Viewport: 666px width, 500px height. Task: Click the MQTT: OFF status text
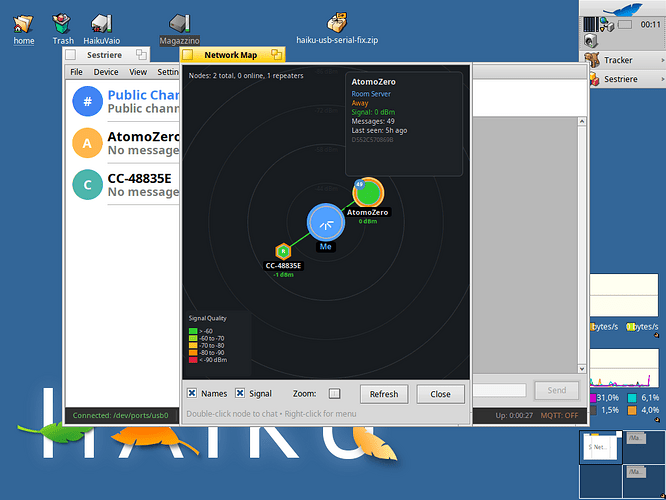[559, 415]
